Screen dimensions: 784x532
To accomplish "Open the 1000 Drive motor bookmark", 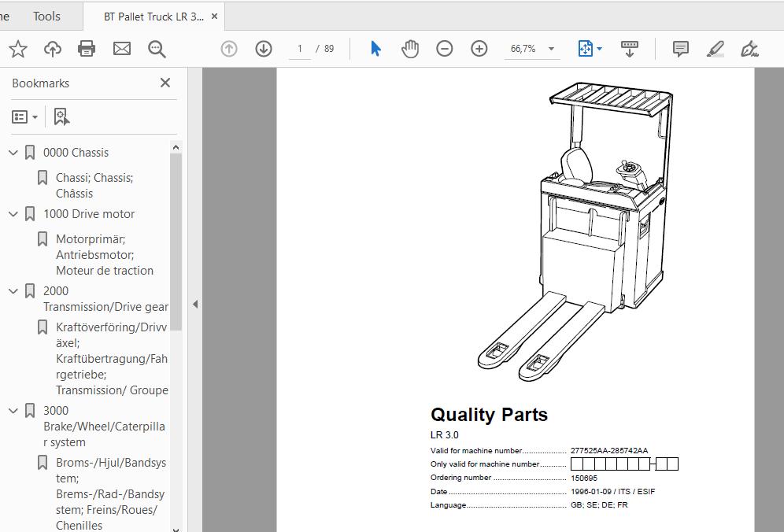I will click(89, 214).
